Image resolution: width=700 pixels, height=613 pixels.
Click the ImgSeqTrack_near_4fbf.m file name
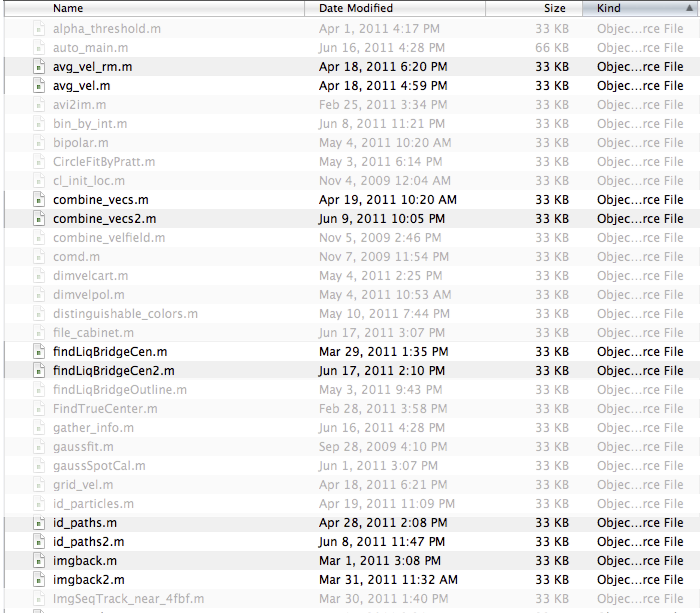[x=129, y=599]
